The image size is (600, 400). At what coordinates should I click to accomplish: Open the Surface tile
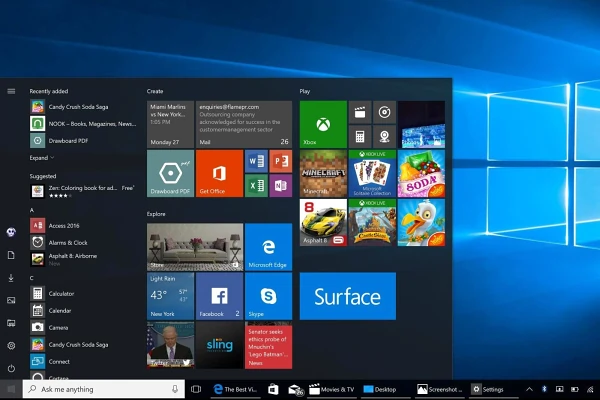point(347,296)
